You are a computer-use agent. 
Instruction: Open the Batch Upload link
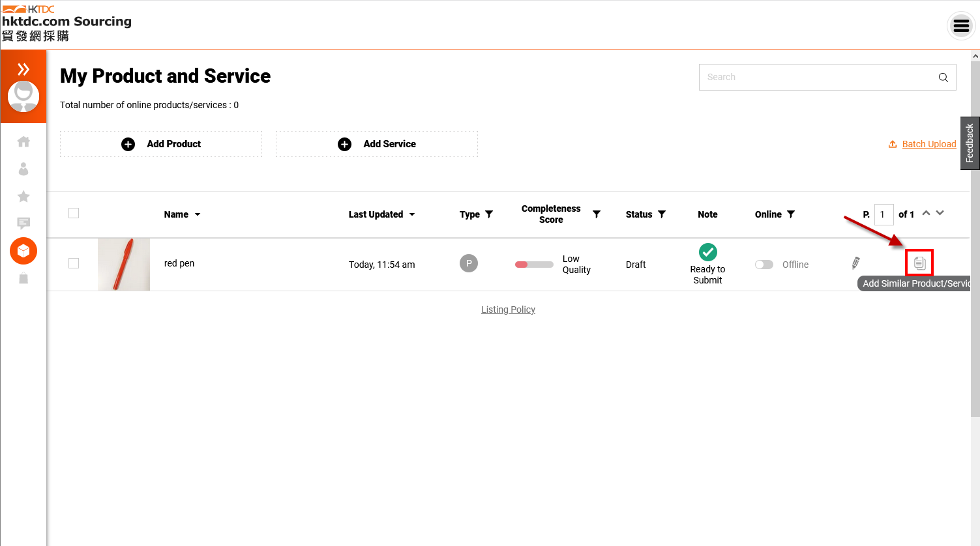point(928,144)
